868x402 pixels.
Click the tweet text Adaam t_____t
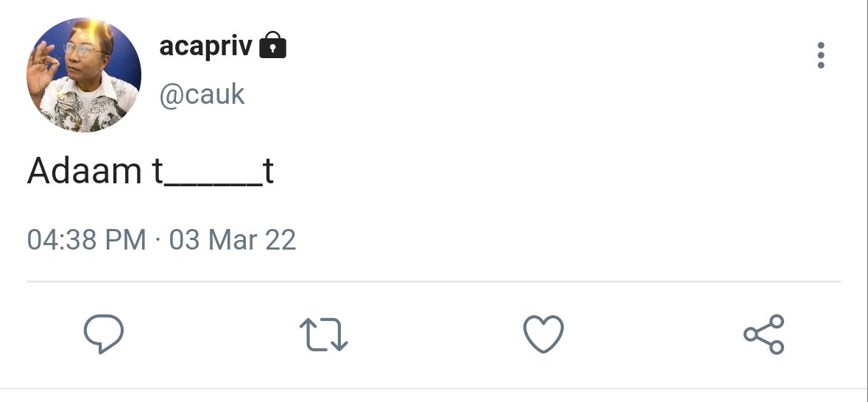(x=150, y=171)
